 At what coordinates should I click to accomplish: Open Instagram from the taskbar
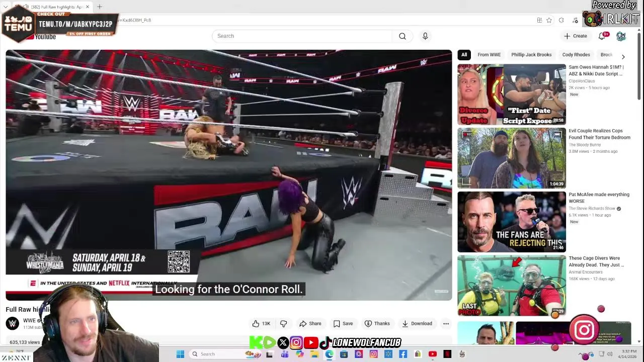point(373,354)
